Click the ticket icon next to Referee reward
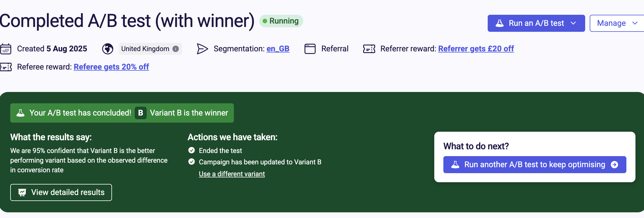The width and height of the screenshot is (644, 218). [6, 67]
